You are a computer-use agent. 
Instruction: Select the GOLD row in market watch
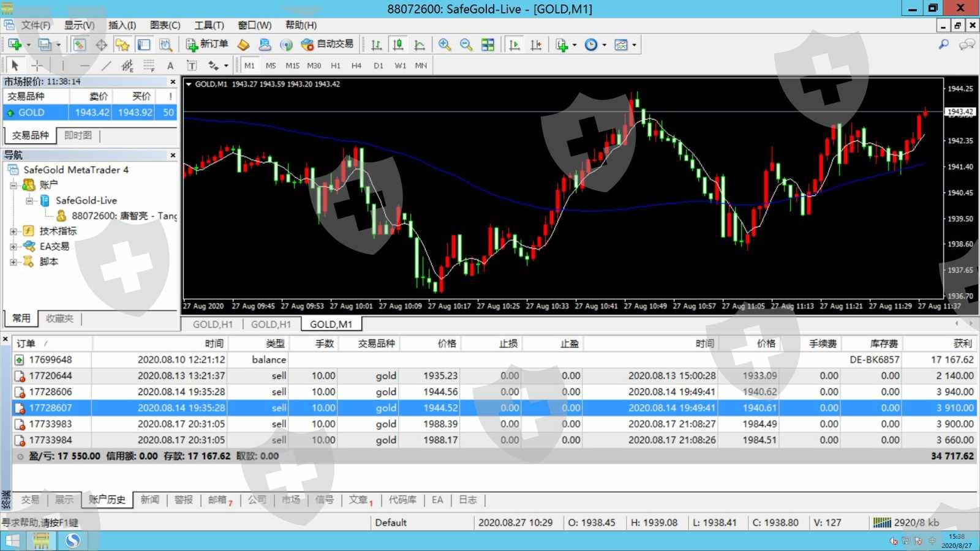[x=37, y=113]
